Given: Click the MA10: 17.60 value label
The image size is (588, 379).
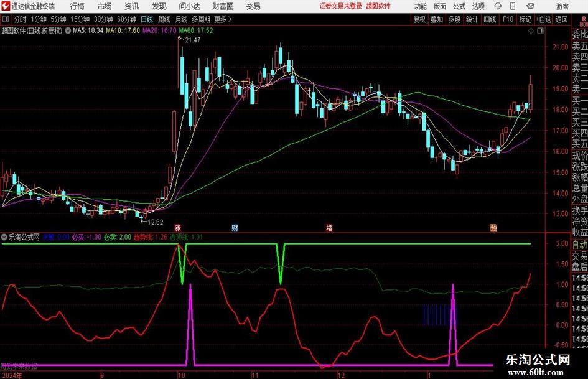Looking at the screenshot, I should pyautogui.click(x=123, y=30).
